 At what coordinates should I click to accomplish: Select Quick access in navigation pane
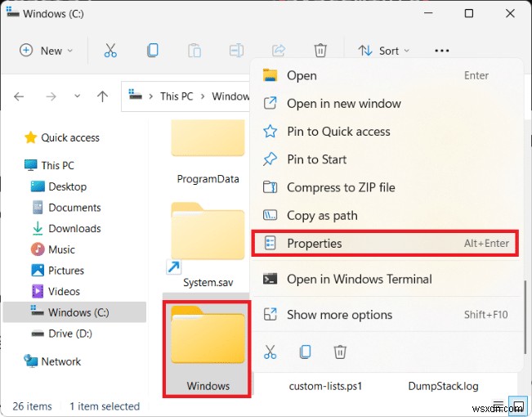coord(62,137)
